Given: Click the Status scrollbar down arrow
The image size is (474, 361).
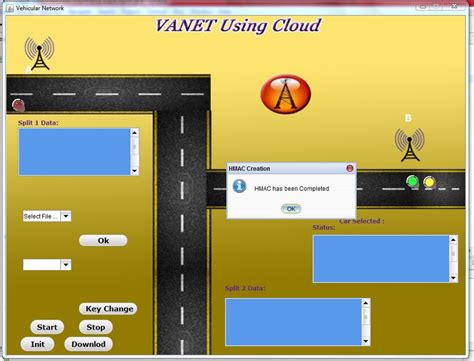Looking at the screenshot, I should pyautogui.click(x=453, y=278).
